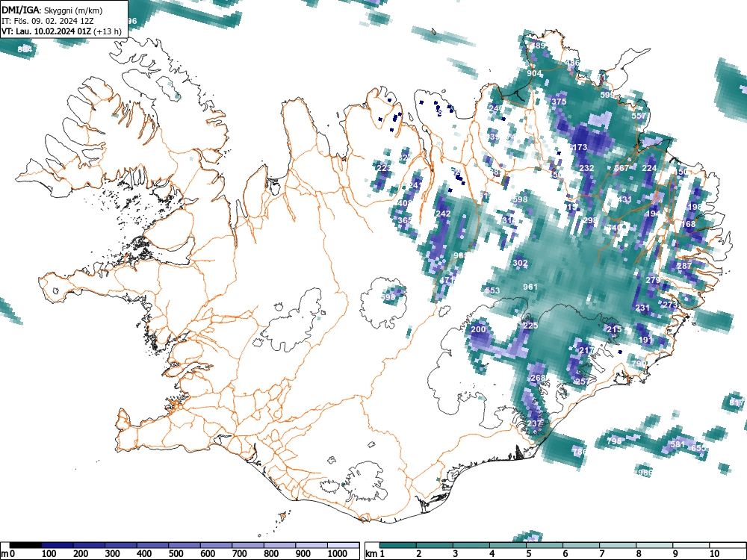
Task: Click the map value '599'
Action: tap(607, 95)
